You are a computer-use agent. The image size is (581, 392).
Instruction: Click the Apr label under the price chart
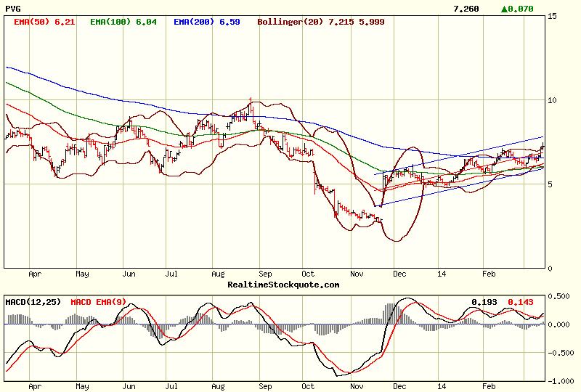tap(34, 274)
